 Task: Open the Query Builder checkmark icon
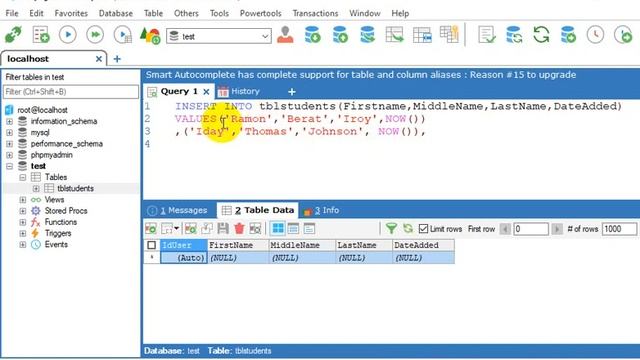pos(487,35)
